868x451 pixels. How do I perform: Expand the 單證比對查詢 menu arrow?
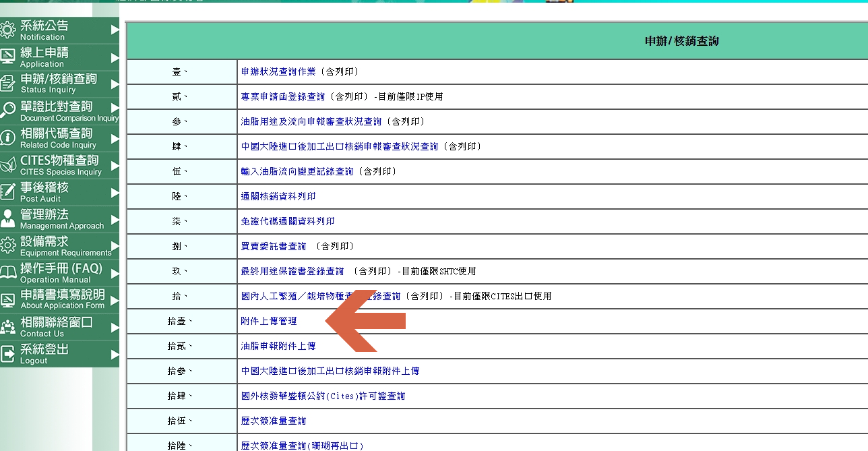point(115,108)
